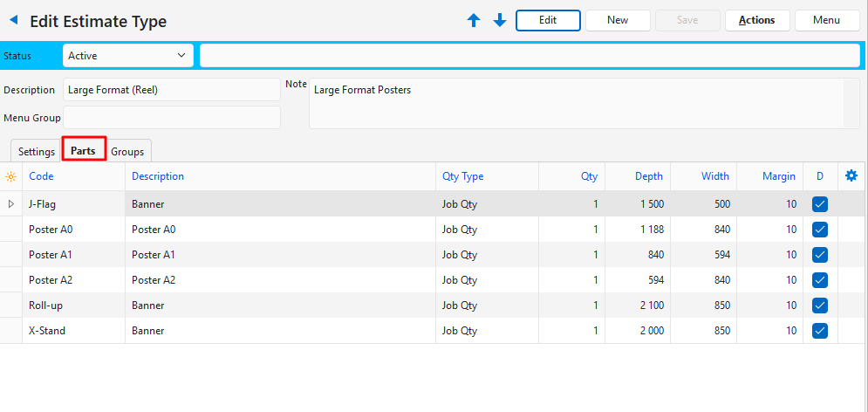Click the Menu Group input field
Screen dimensions: 868x412
172,118
